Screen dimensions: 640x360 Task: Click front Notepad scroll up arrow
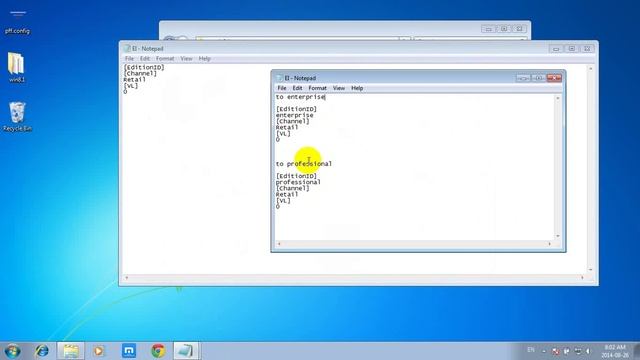[558, 98]
